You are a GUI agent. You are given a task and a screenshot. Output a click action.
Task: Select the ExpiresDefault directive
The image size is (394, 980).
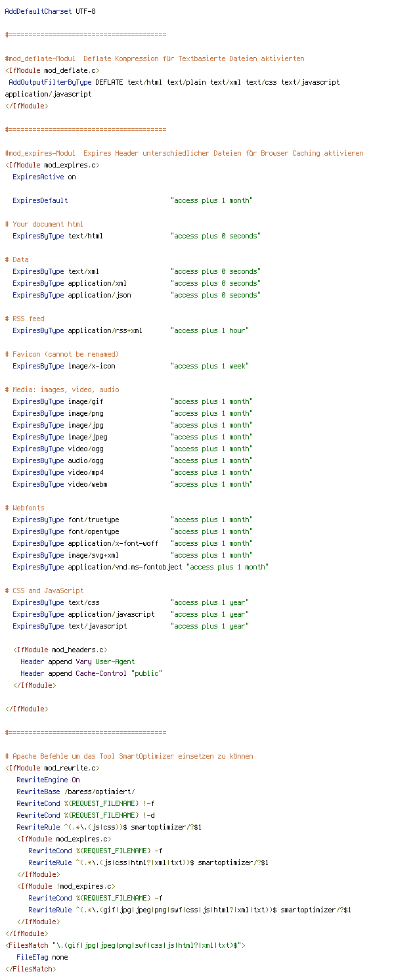pos(40,200)
